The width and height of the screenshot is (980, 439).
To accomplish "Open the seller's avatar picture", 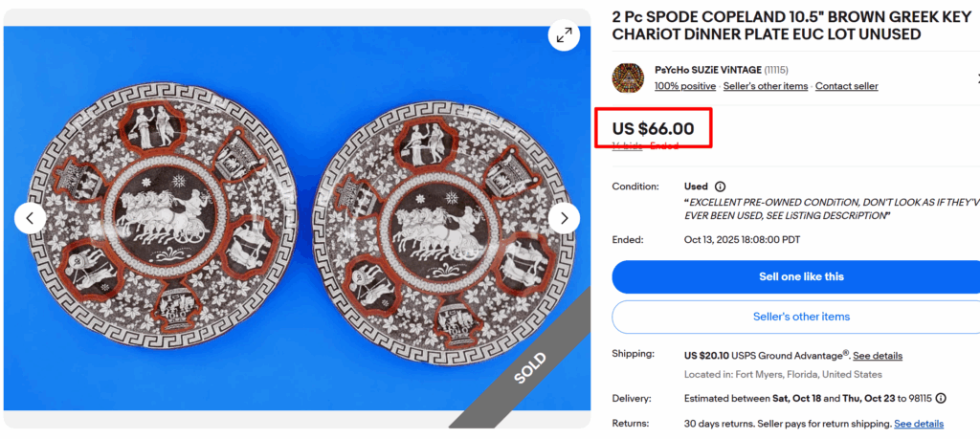I will tap(628, 77).
